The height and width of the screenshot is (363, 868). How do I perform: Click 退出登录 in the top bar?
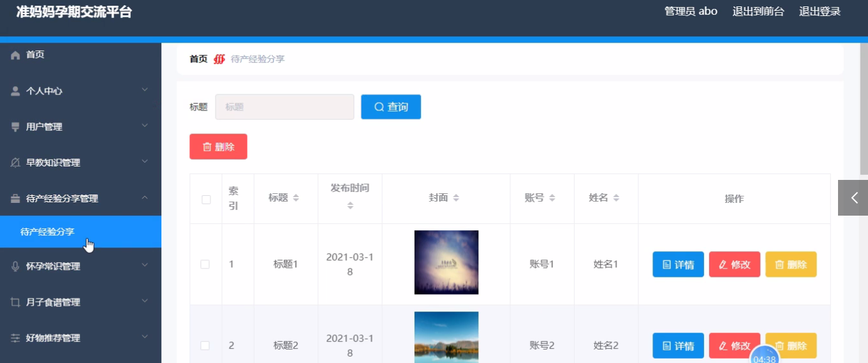tap(820, 11)
